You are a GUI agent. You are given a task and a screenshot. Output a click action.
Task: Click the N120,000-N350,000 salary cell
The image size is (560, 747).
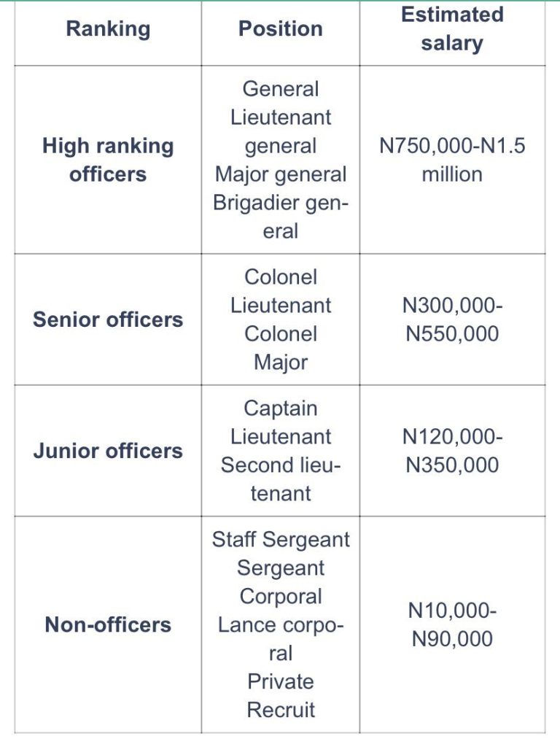452,450
